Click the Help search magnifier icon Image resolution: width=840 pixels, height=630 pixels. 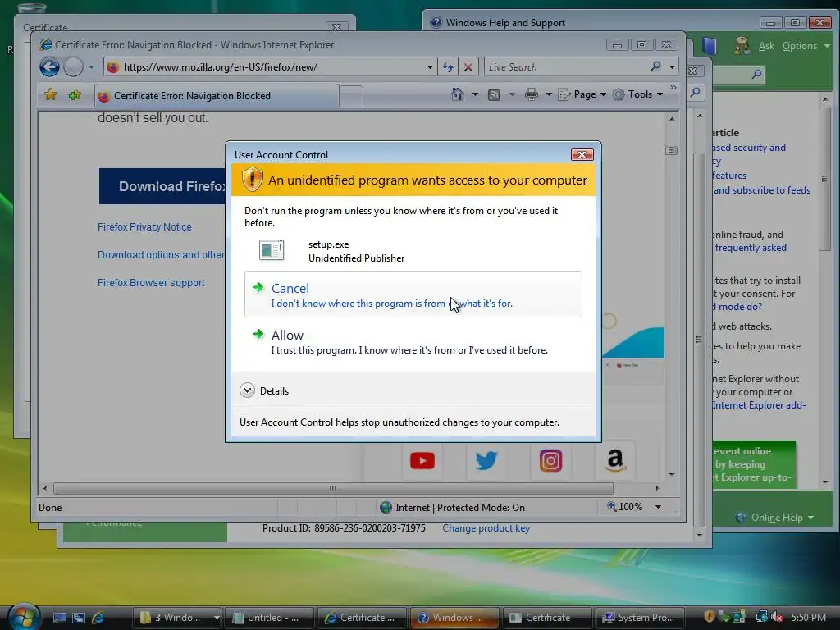point(756,74)
